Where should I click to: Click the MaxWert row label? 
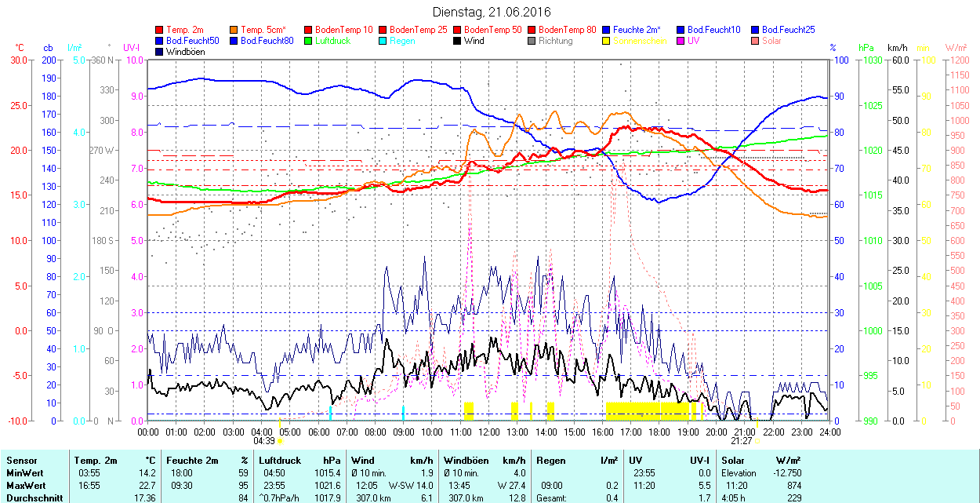click(x=26, y=485)
